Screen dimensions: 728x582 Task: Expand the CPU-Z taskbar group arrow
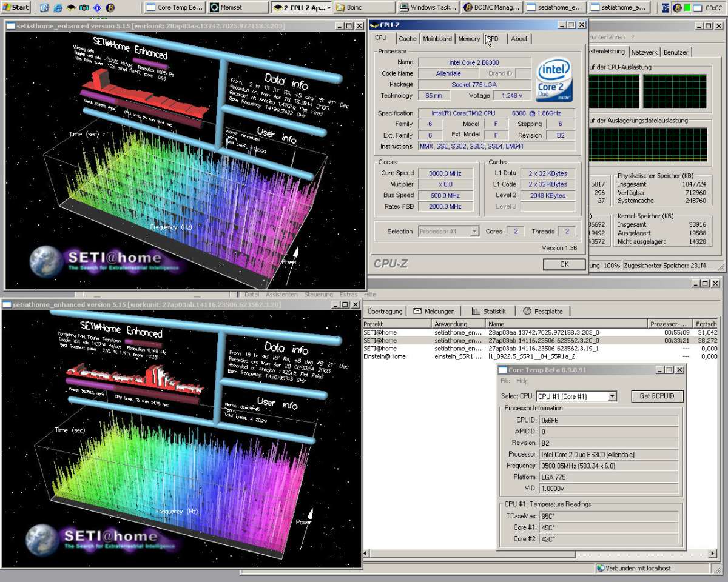point(329,8)
